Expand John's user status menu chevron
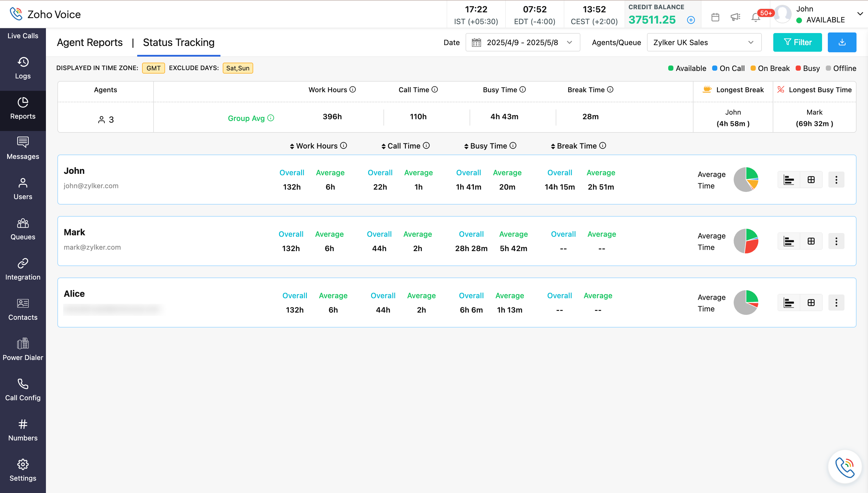Viewport: 868px width, 493px height. (860, 14)
